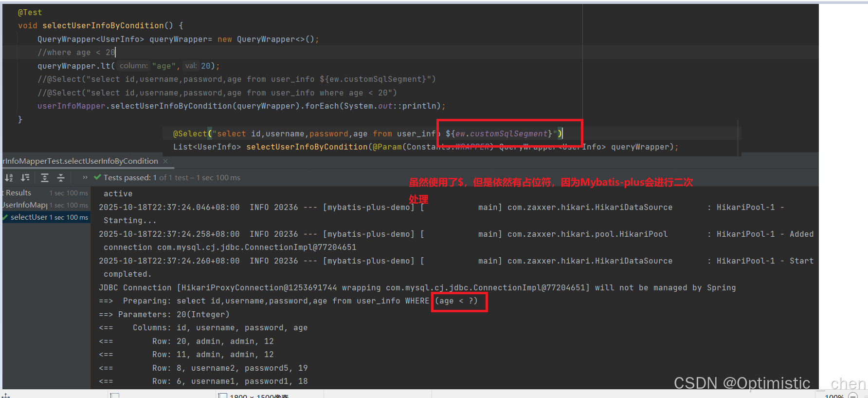Click the Row: 8, username2, password5, 19 line
This screenshot has width=868, height=398.
(203, 368)
